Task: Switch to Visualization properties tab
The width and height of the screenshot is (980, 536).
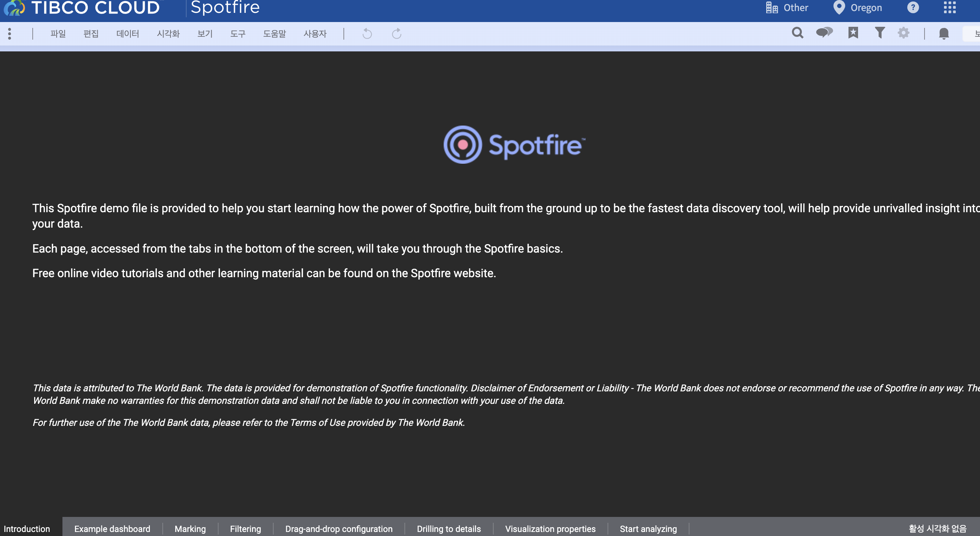Action: [x=550, y=528]
